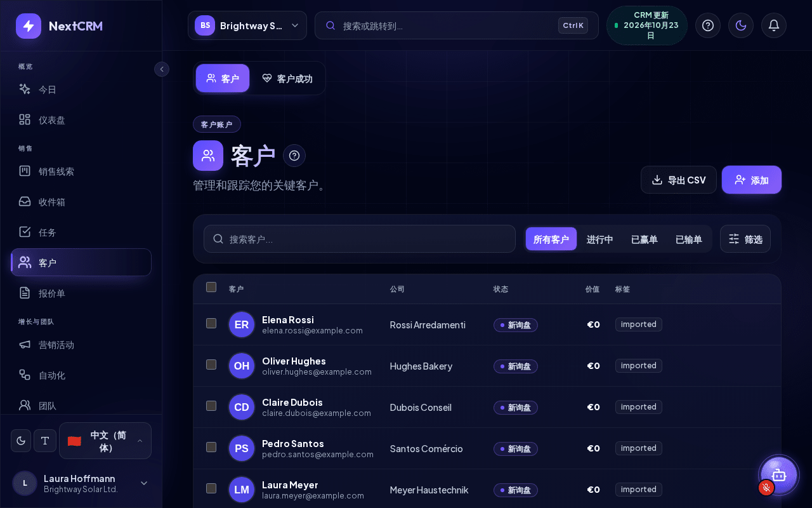The height and width of the screenshot is (508, 812).
Task: Expand the Laura Hoffmann user menu
Action: (x=81, y=483)
